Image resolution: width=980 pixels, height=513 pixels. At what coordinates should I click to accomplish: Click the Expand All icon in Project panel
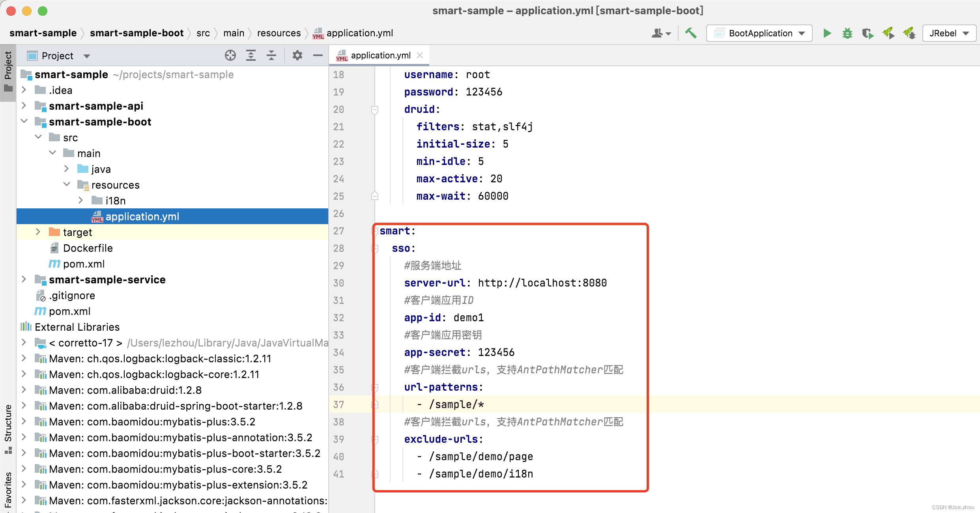point(251,56)
